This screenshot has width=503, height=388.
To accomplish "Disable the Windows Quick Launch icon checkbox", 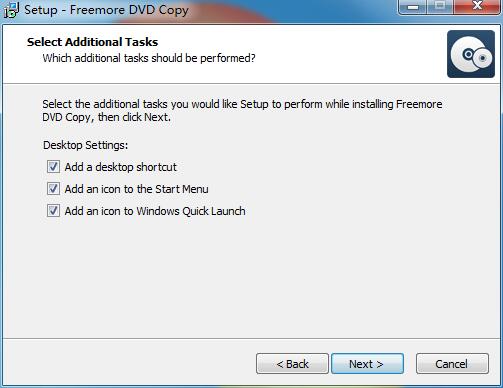I will 53,211.
